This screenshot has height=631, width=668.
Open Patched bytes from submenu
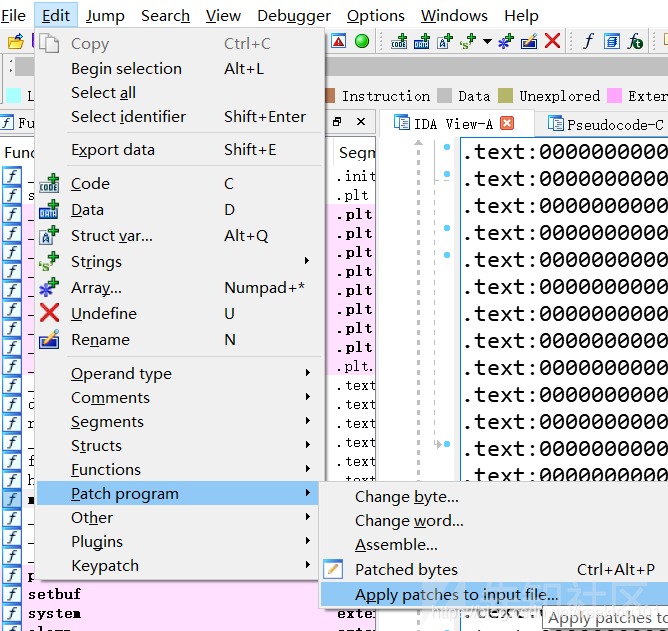(494, 570)
